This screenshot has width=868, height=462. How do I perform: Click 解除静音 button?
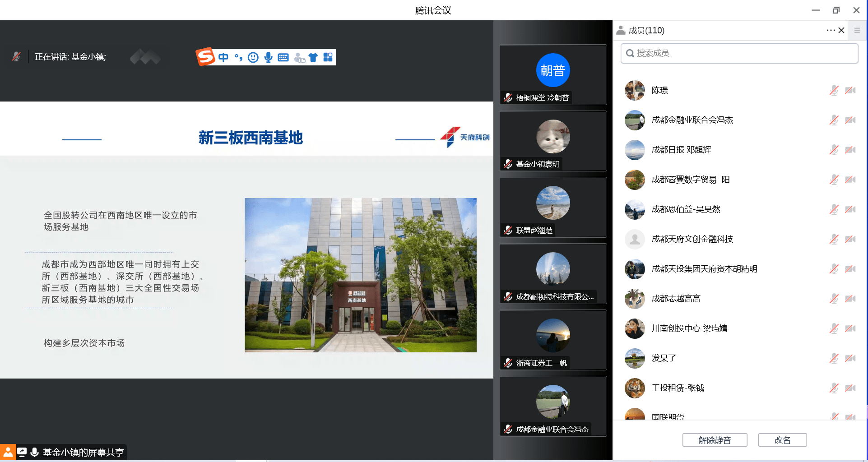click(x=715, y=440)
